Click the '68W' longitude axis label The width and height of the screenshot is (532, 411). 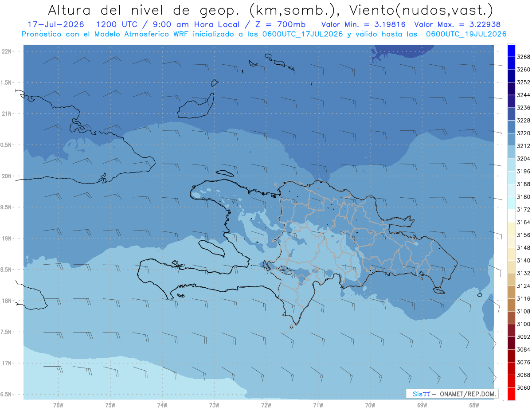(474, 405)
